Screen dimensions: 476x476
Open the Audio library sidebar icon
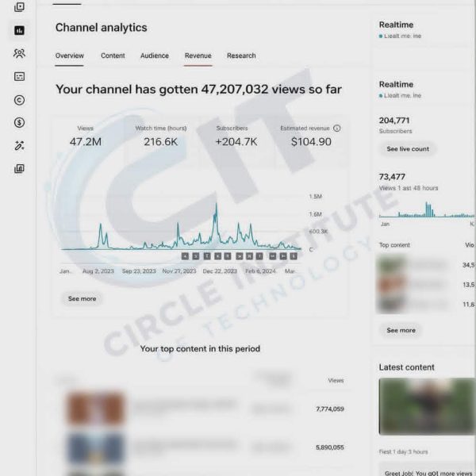pos(19,169)
